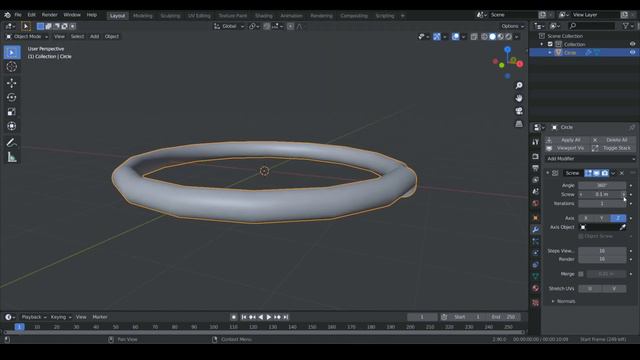The image size is (640, 360).
Task: Select the Annotate tool
Action: [x=11, y=142]
